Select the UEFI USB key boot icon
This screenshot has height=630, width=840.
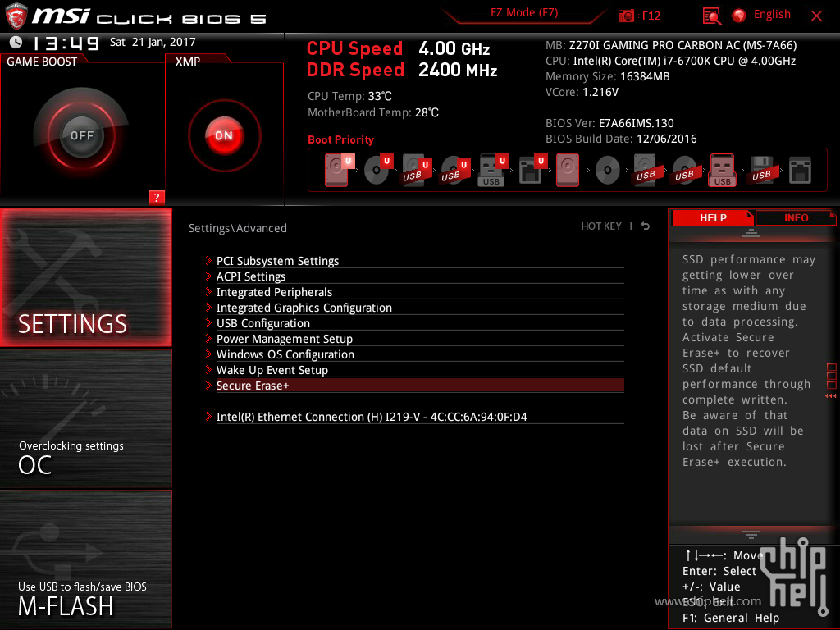(x=492, y=170)
